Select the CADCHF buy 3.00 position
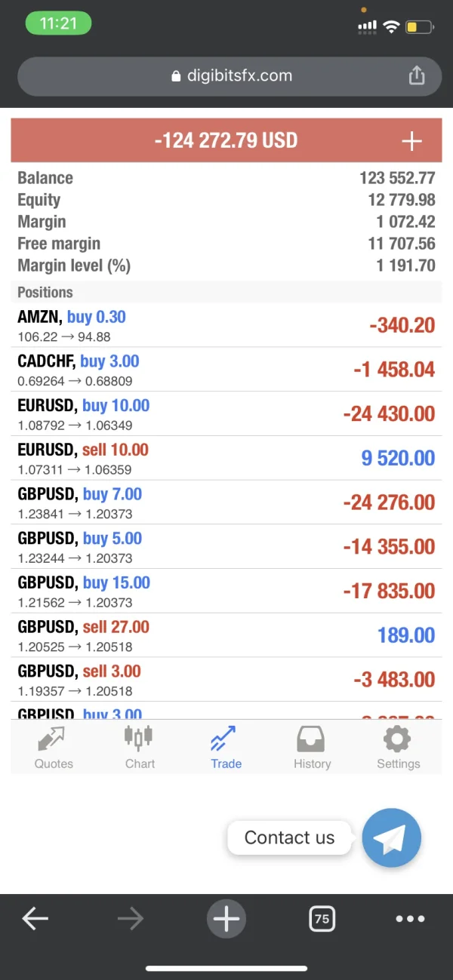Viewport: 453px width, 980px height. coord(226,369)
